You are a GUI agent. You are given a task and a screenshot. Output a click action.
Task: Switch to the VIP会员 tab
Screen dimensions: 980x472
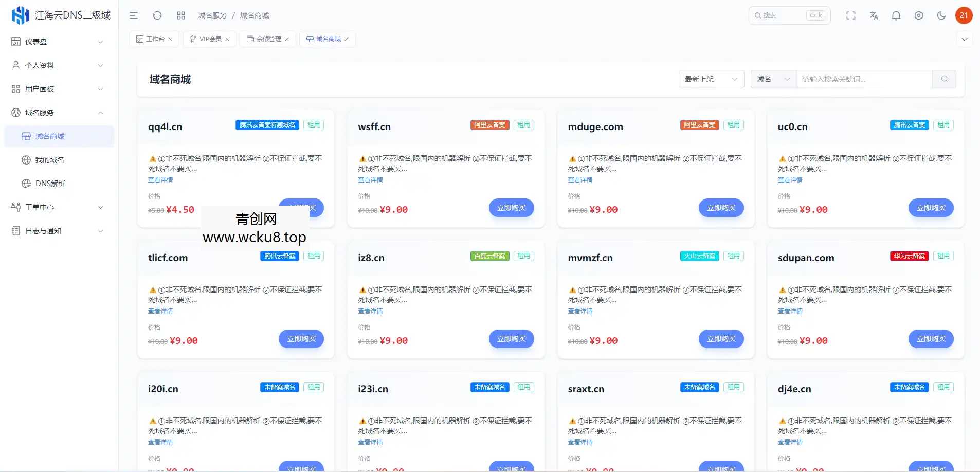tap(209, 39)
